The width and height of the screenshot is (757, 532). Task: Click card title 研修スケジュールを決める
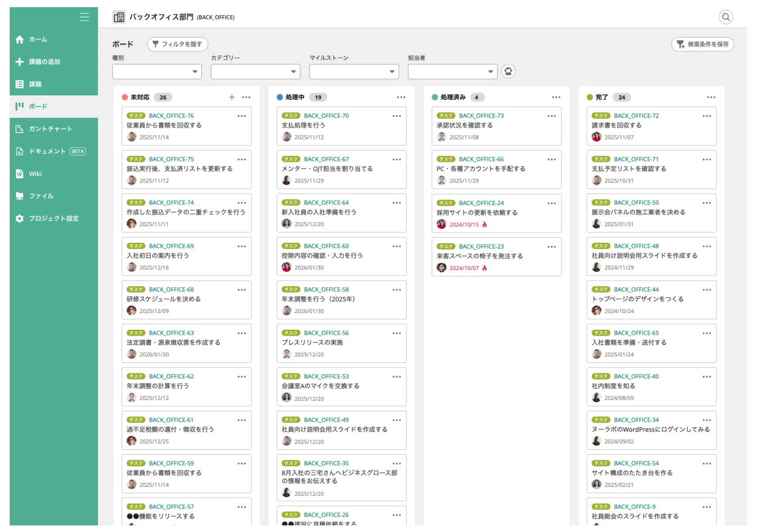pos(164,299)
